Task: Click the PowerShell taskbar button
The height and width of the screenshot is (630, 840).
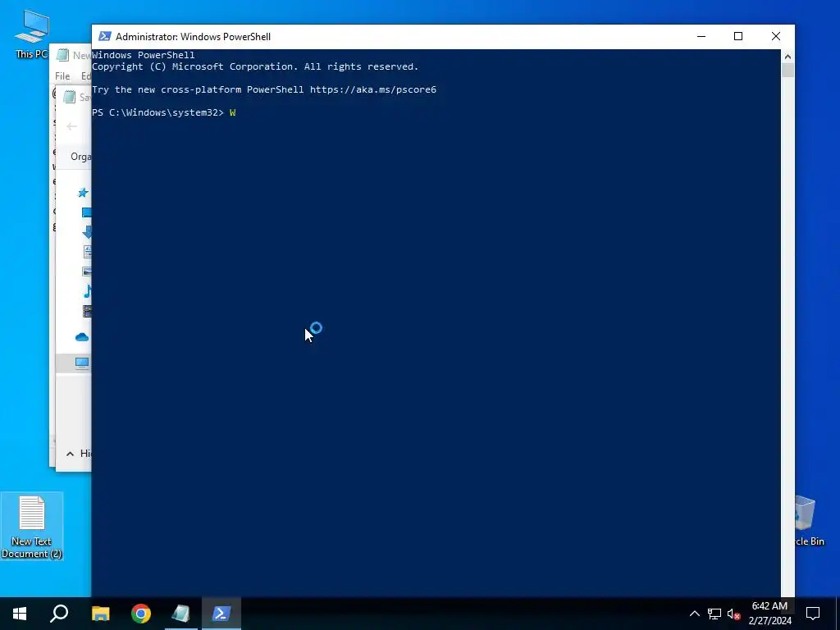Action: (221, 614)
